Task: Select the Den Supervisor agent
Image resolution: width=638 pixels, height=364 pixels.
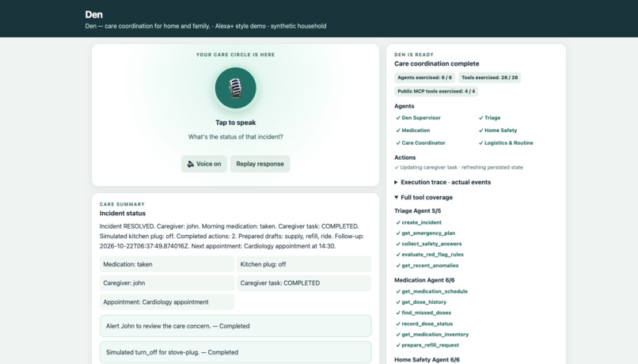Action: click(x=418, y=118)
